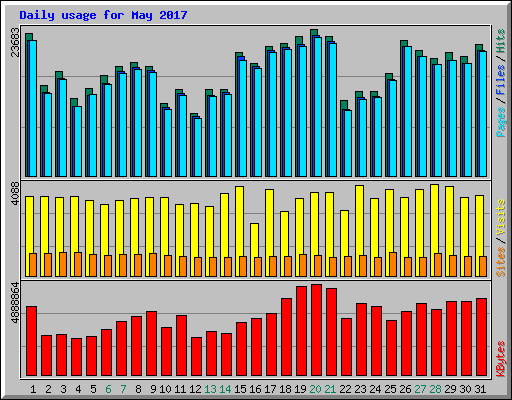The height and width of the screenshot is (400, 512).
Task: Click the cyan Pages legend label
Action: point(500,122)
